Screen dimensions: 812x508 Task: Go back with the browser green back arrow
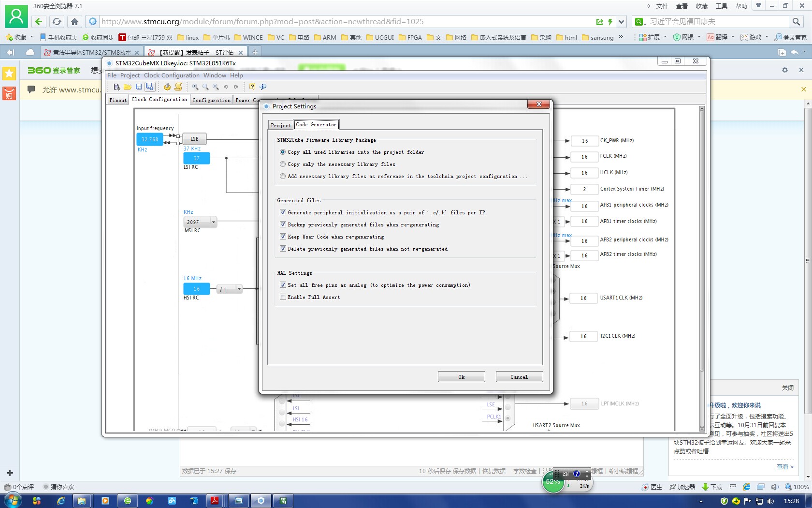(x=39, y=21)
